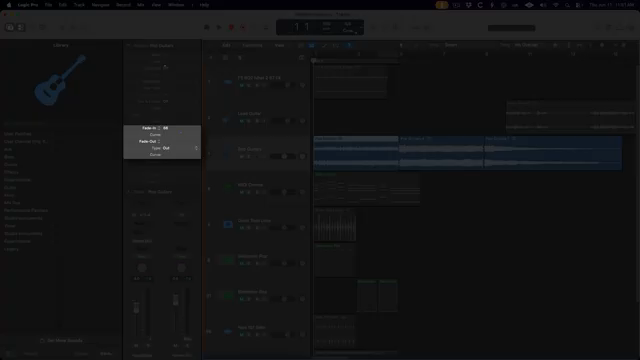Click the LCD position display 1 1
640x360 pixels.
[302, 27]
